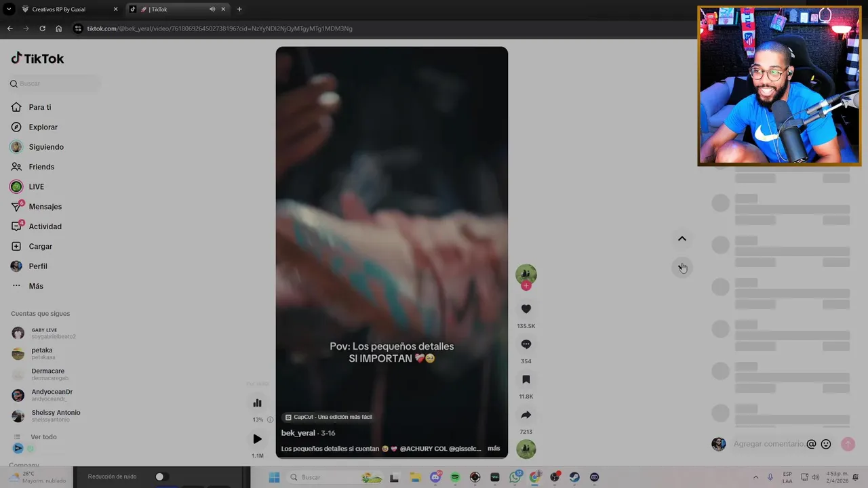Expand the Más menu
The height and width of the screenshot is (488, 868).
pyautogui.click(x=27, y=286)
